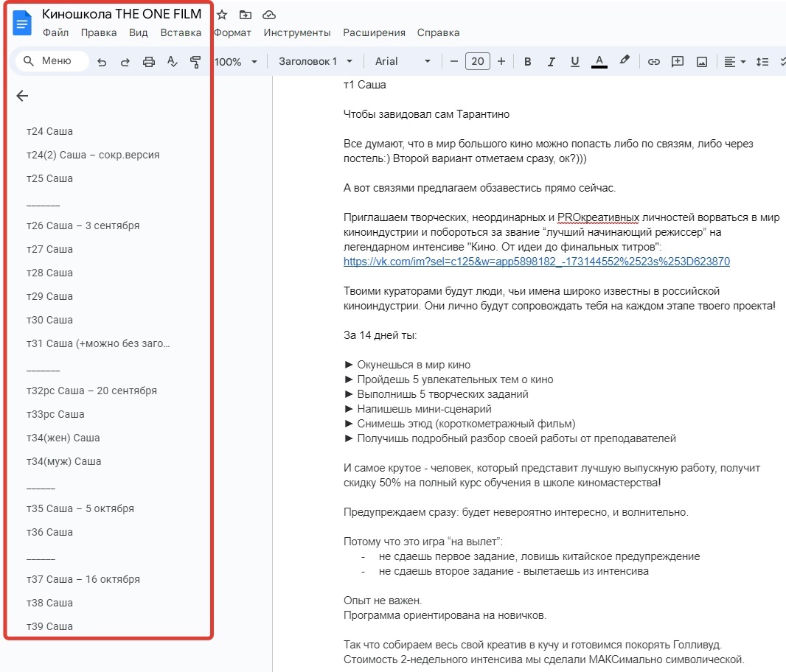Viewport: 786px width, 672px height.
Task: Click the line Опыт не важен.
Action: pyautogui.click(x=383, y=601)
